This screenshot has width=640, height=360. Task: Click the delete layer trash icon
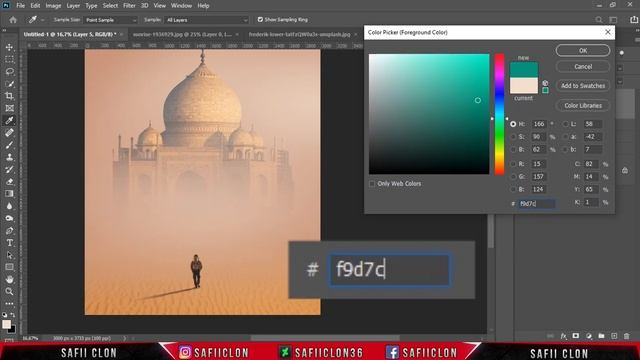pos(627,336)
